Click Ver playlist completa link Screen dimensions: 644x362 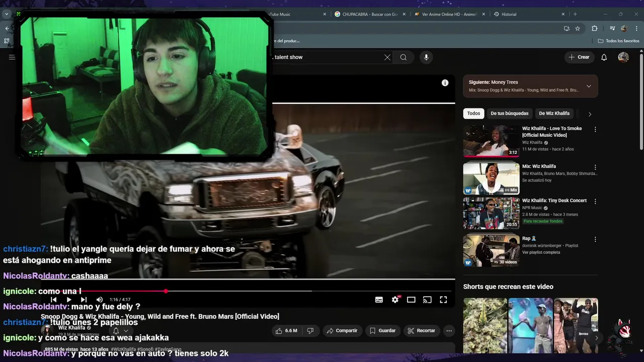pos(541,252)
